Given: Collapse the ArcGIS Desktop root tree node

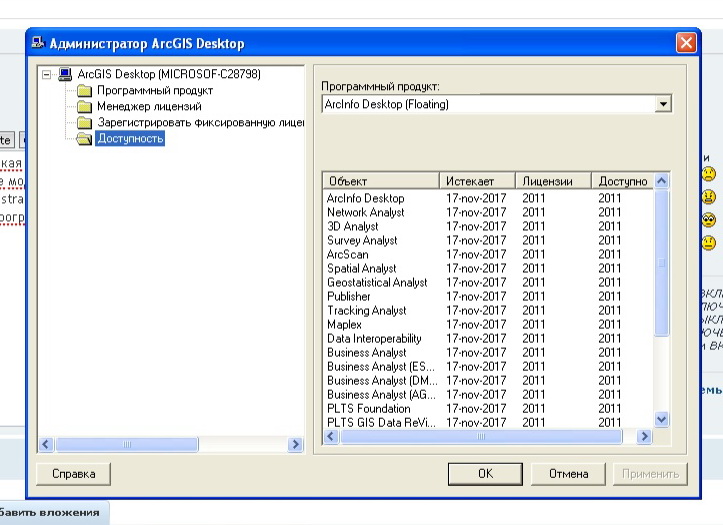Looking at the screenshot, I should tap(46, 74).
